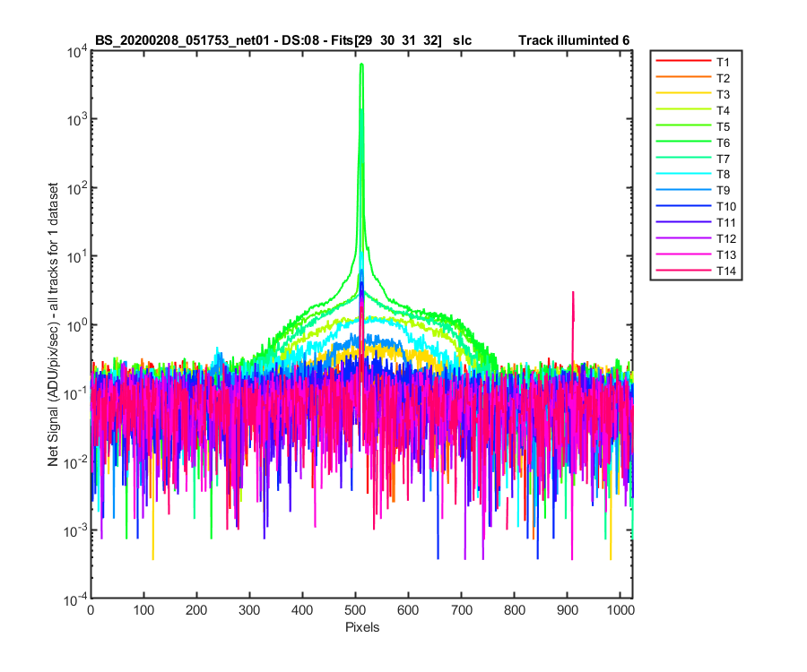
Task: Click the T2 legend label
Action: 723,78
